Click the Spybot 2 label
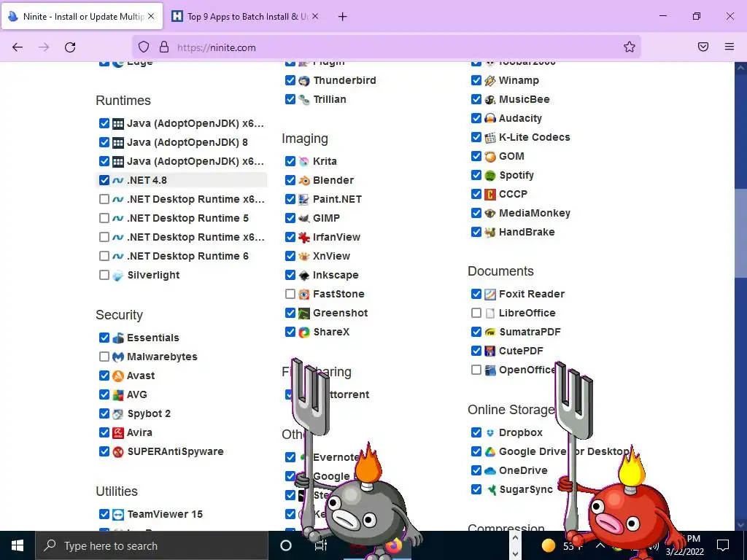Screen dimensions: 747x560 (x=149, y=413)
